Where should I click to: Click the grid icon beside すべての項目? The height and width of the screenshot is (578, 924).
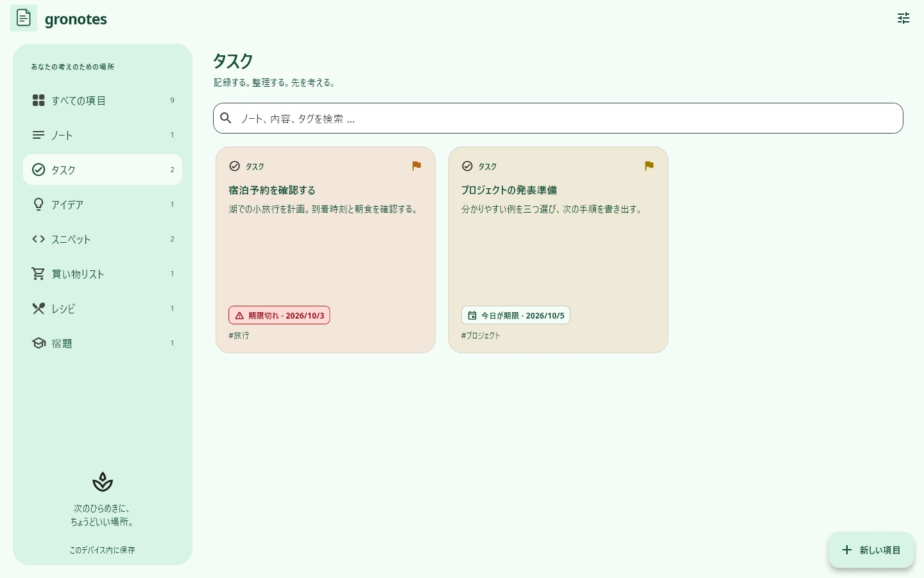coord(38,100)
